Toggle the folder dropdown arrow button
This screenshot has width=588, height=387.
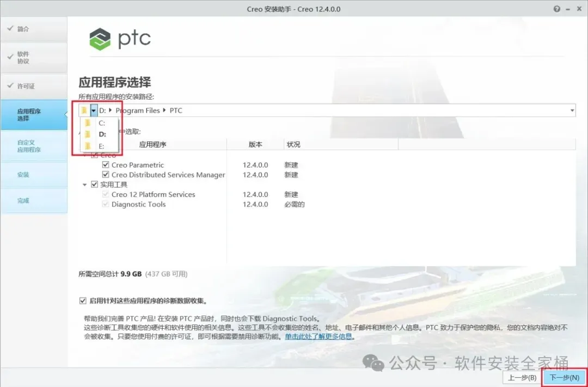pos(94,110)
